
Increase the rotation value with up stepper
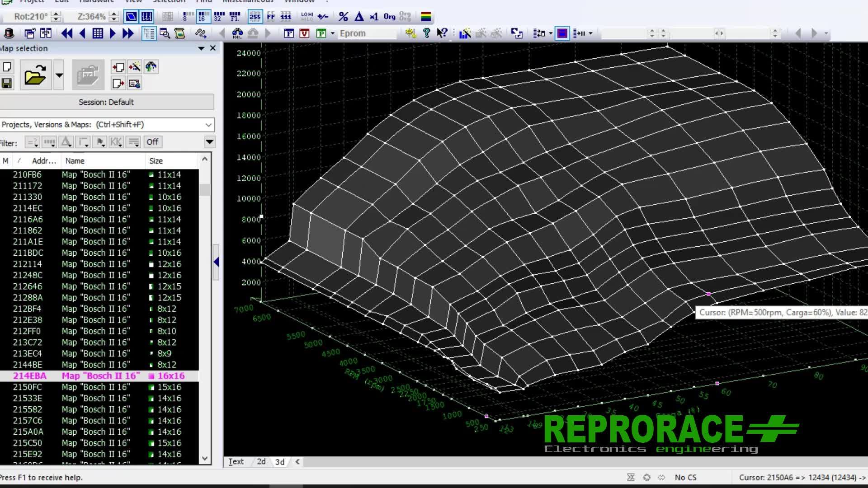pyautogui.click(x=56, y=14)
